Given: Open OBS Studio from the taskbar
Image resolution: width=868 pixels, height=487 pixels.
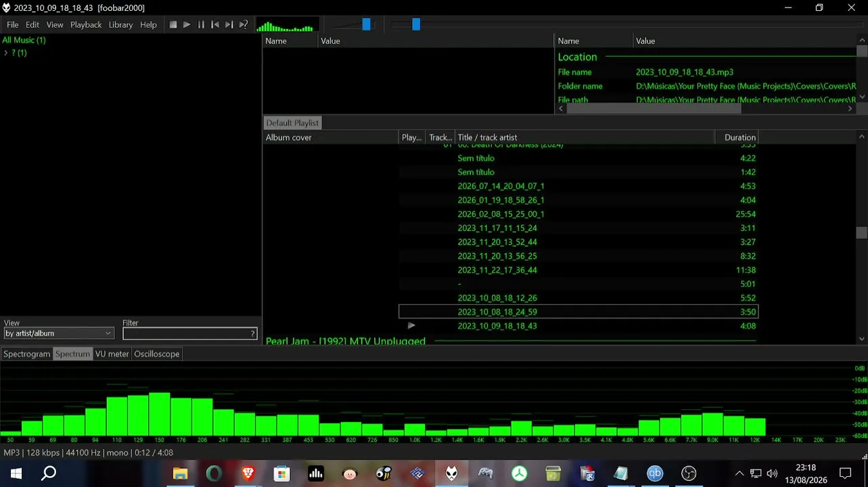Looking at the screenshot, I should click(689, 473).
